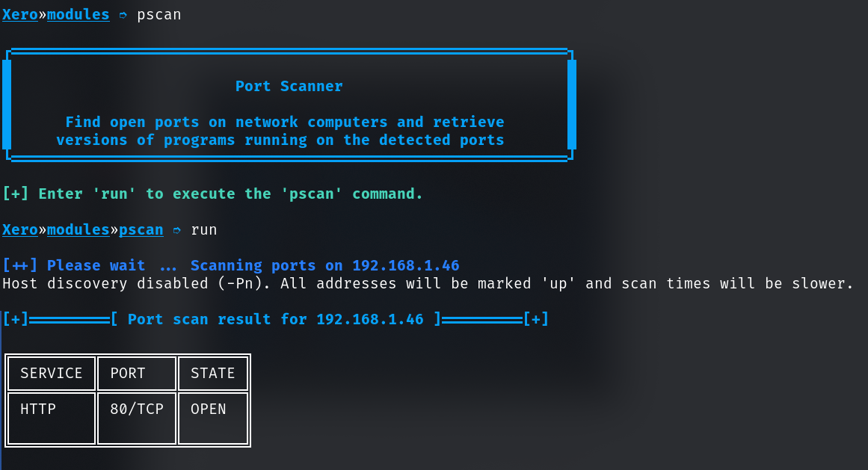Click the PORT column header cell
868x470 pixels.
coord(137,374)
